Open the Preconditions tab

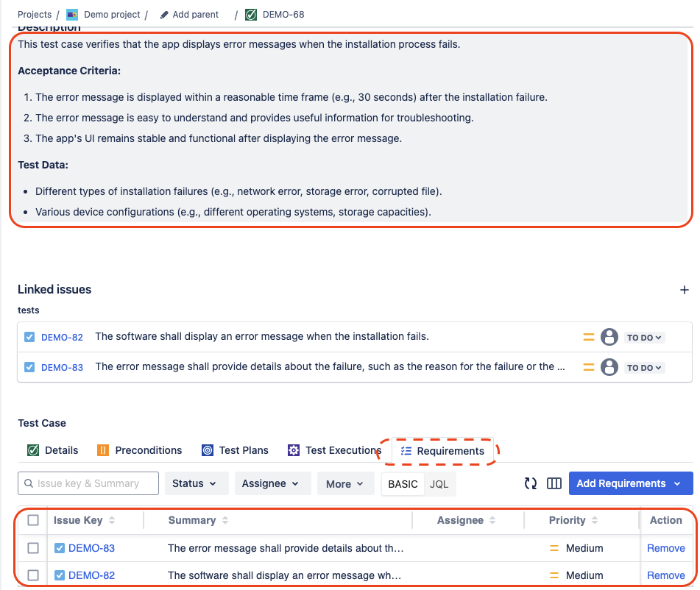(x=140, y=450)
